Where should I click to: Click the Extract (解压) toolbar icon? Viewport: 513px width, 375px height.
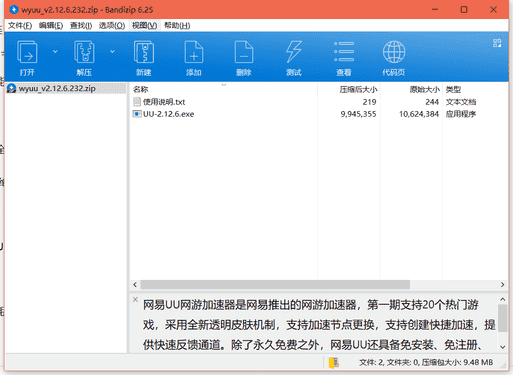pyautogui.click(x=84, y=52)
